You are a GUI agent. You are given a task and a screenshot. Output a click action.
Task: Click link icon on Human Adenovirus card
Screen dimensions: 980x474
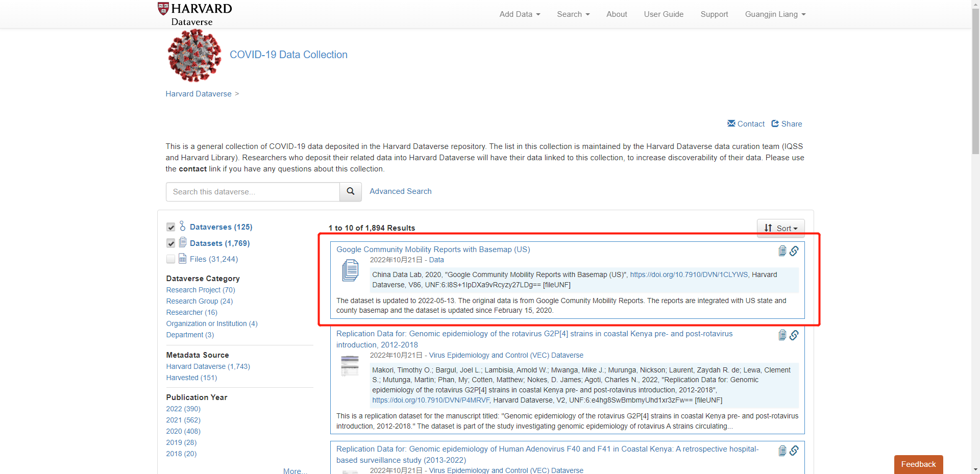click(x=794, y=451)
